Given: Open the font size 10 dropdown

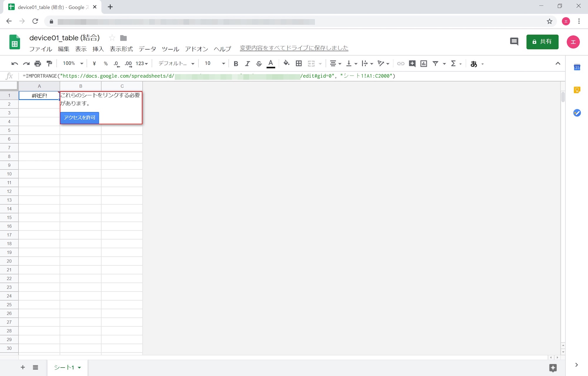Looking at the screenshot, I should [x=215, y=63].
